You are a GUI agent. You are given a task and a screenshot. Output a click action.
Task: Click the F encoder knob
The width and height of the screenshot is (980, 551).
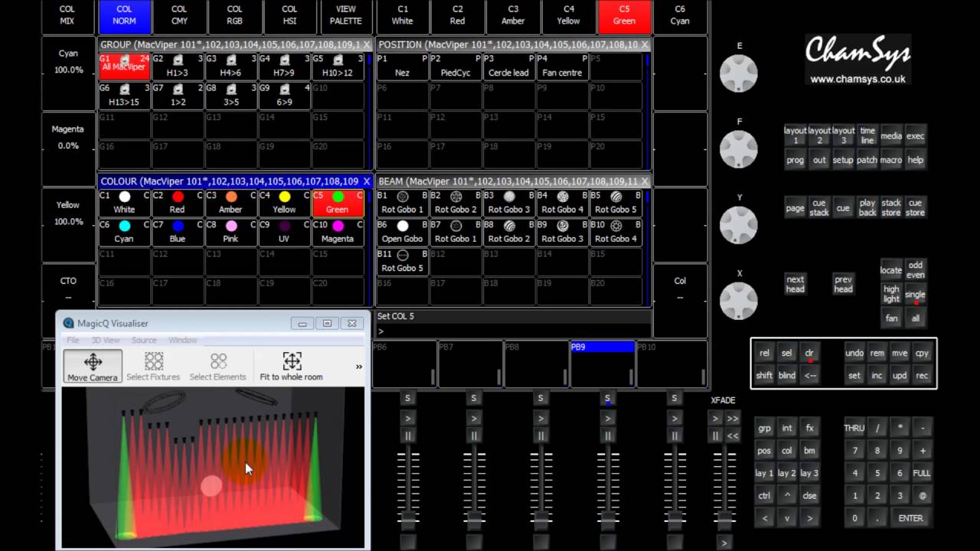pos(739,148)
